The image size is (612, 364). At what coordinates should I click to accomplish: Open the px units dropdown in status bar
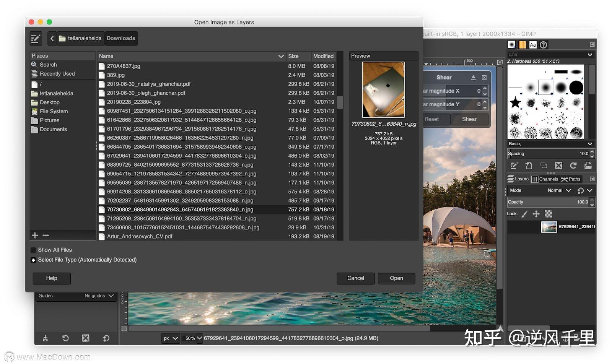coord(170,338)
